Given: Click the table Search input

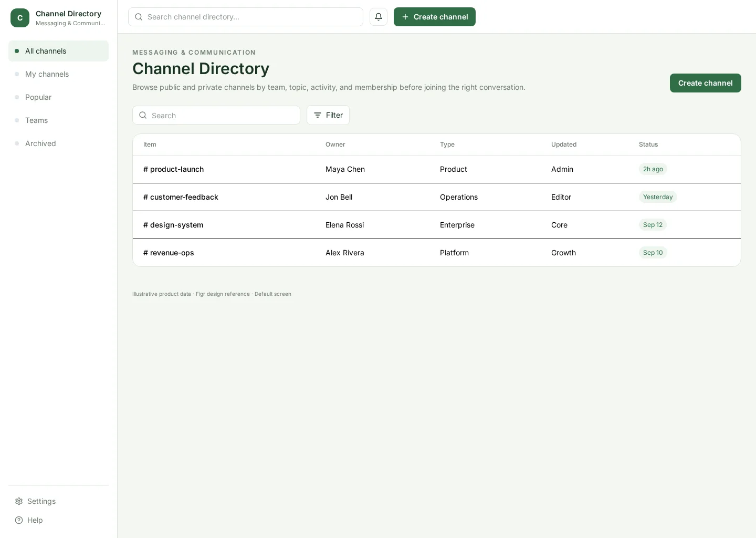Looking at the screenshot, I should [216, 115].
